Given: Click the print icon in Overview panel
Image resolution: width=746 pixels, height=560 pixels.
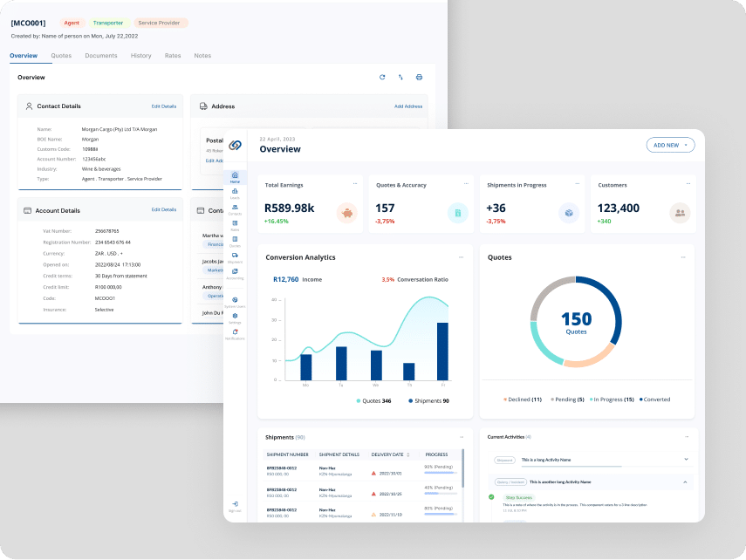Looking at the screenshot, I should 419,78.
